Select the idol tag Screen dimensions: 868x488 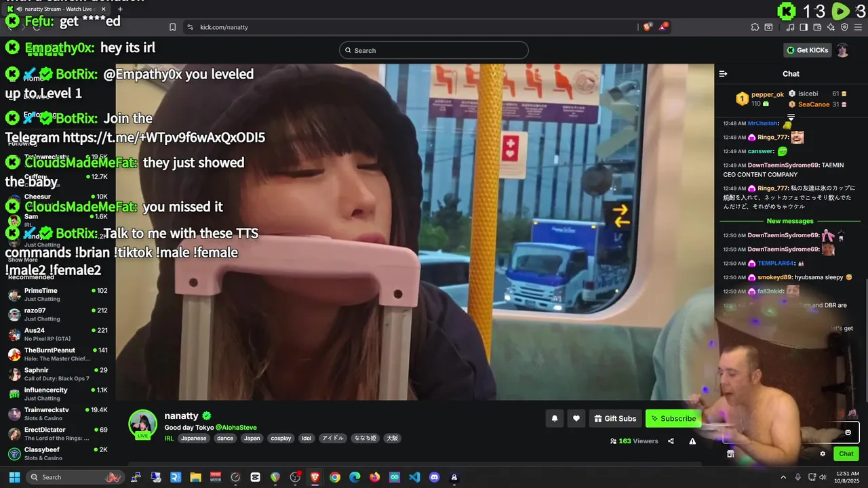click(x=307, y=439)
